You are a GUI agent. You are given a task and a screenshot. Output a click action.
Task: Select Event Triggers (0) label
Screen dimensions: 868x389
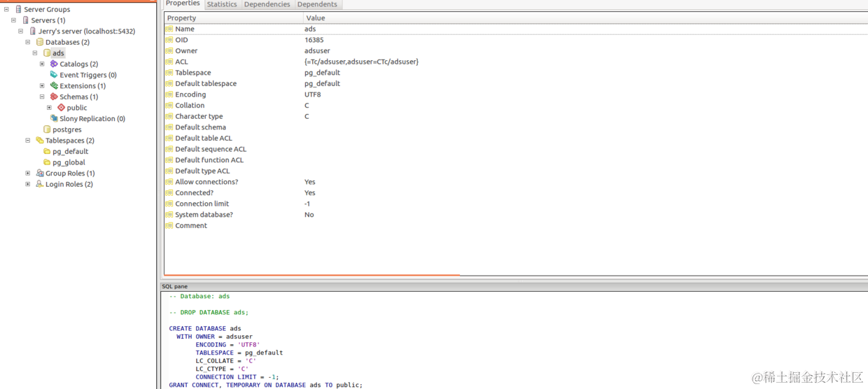pyautogui.click(x=88, y=75)
